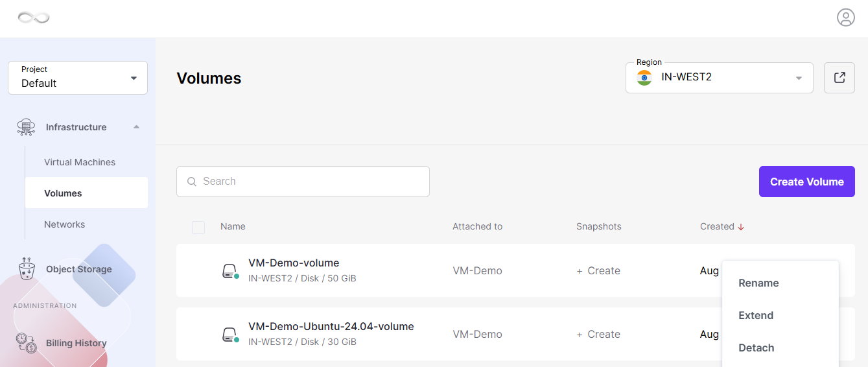
Task: Click the Infrastructure cloud icon
Action: (26, 127)
